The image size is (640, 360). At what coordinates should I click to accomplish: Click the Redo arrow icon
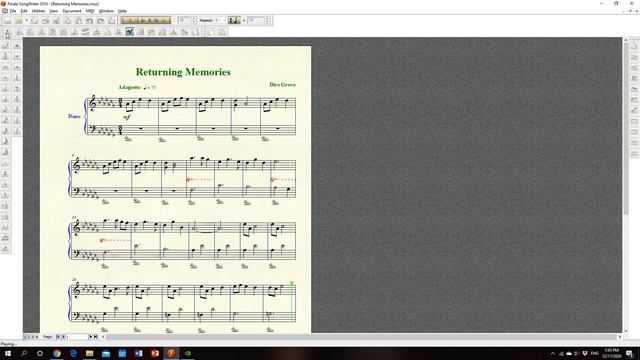pos(100,20)
